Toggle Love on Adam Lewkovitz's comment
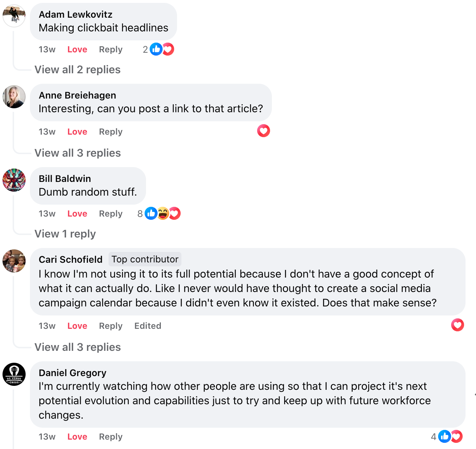The width and height of the screenshot is (476, 449). pos(77,49)
